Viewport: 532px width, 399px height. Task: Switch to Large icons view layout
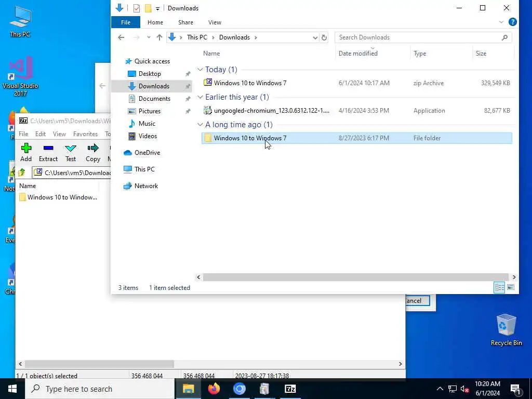pos(510,287)
